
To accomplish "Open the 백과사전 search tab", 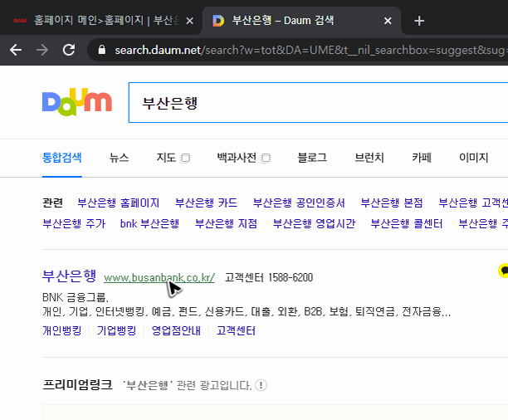I will click(237, 158).
